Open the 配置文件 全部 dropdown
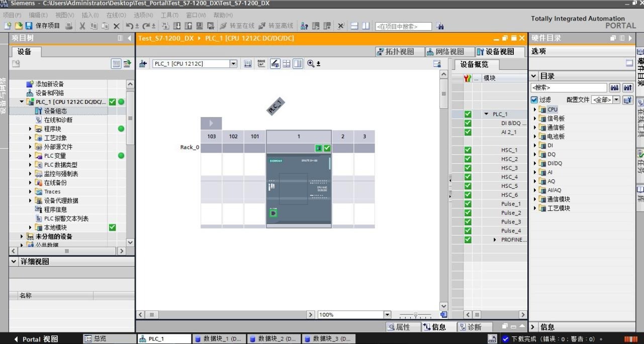The width and height of the screenshot is (644, 344). pos(616,100)
